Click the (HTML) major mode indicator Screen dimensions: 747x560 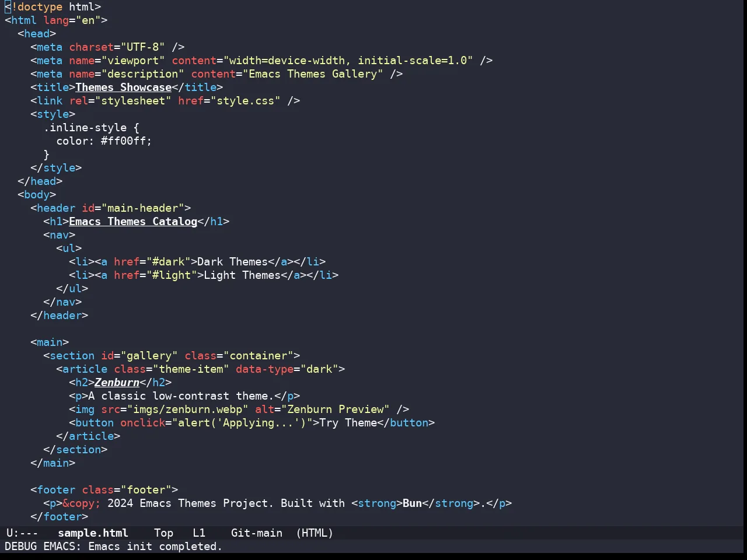coord(315,533)
